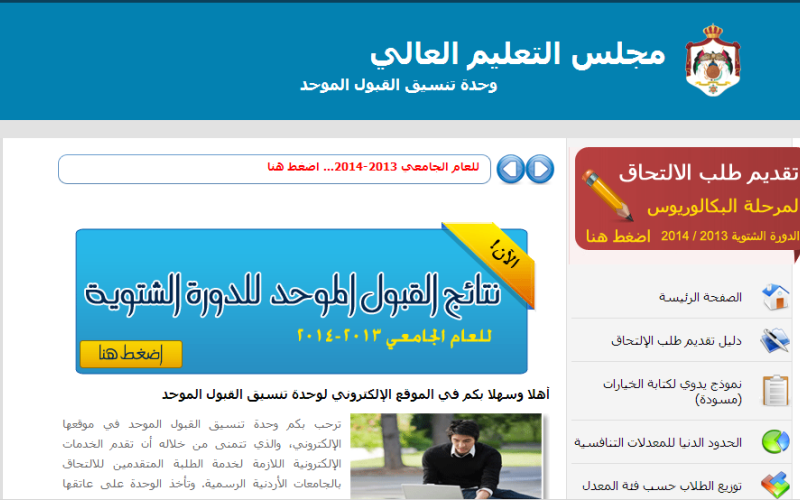Screen dimensions: 800x500
Task: Click the application guide pen icon
Action: point(775,340)
